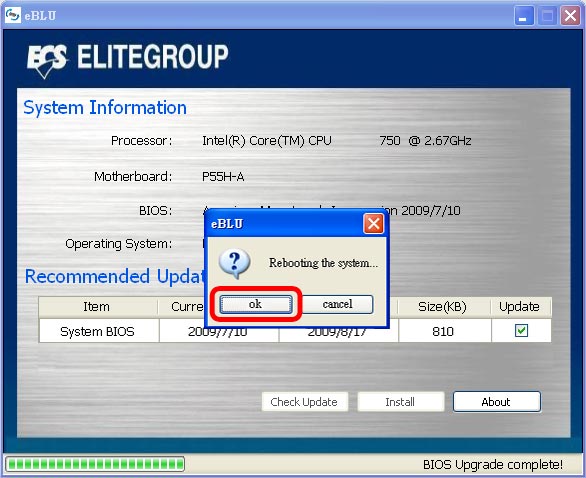Select the System BIOS table cell

tap(98, 331)
